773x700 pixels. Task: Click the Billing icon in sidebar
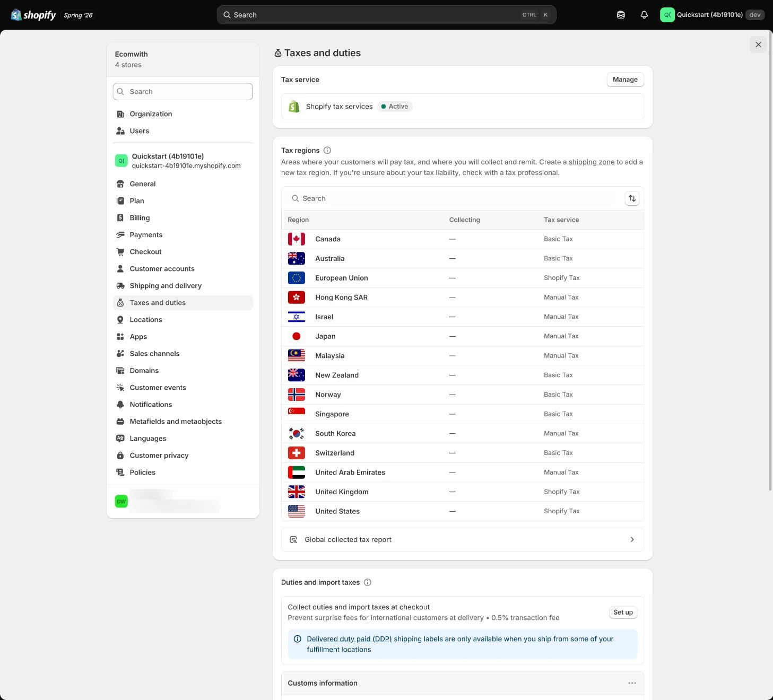[x=120, y=218]
